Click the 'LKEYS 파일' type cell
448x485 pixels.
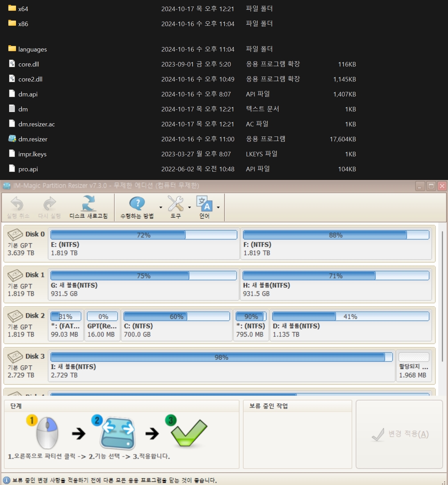pos(262,154)
